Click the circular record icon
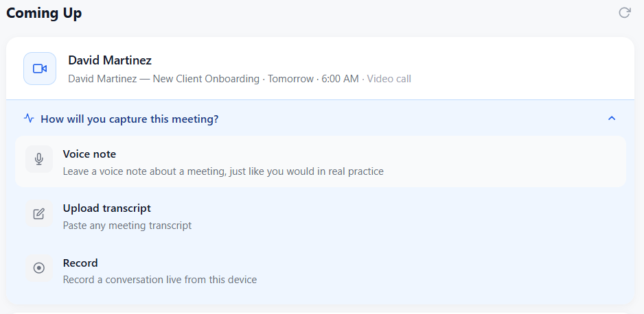This screenshot has width=644, height=314. 39,268
